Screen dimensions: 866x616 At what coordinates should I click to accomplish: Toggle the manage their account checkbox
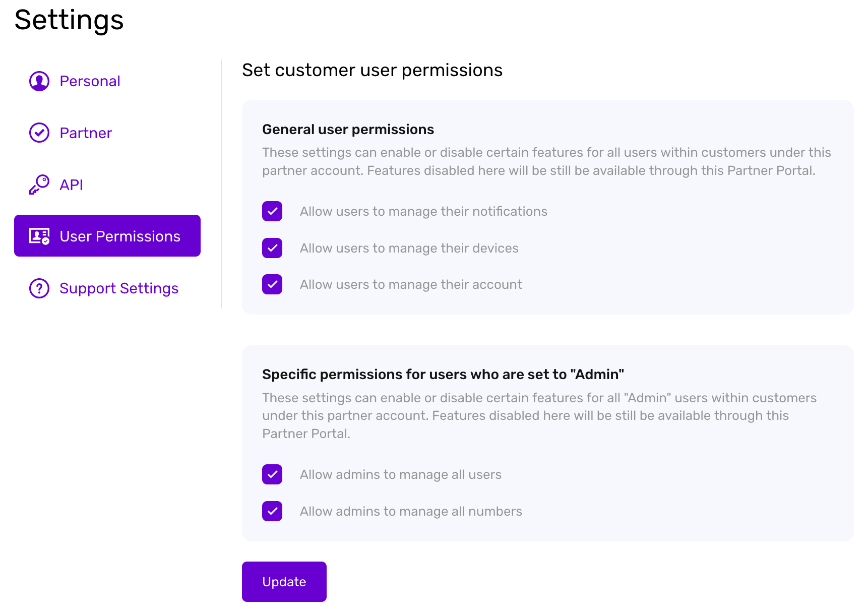272,284
